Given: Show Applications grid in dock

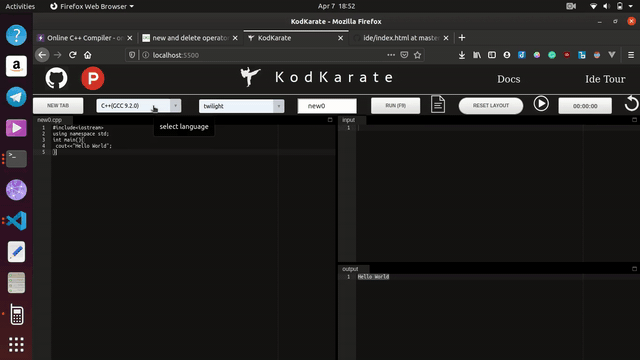Looking at the screenshot, I should (16, 345).
